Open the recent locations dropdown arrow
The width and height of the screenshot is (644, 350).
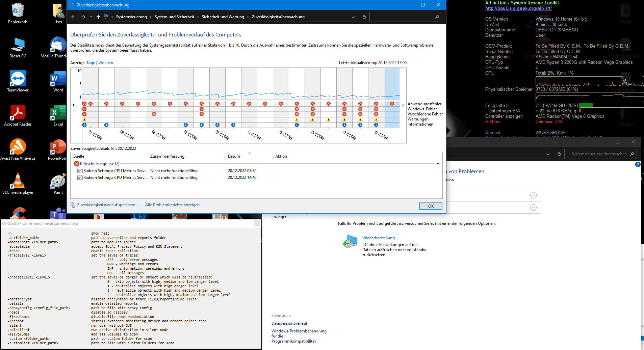click(x=91, y=17)
